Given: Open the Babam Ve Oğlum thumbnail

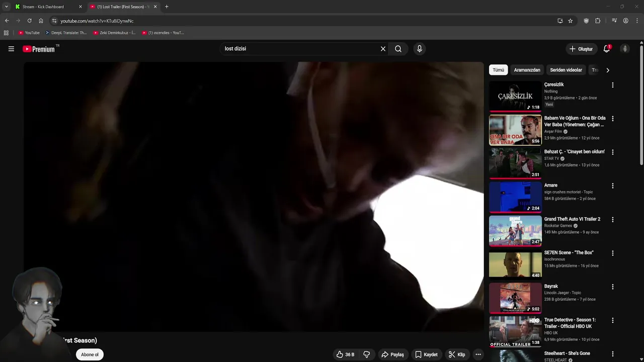Looking at the screenshot, I should [x=515, y=130].
